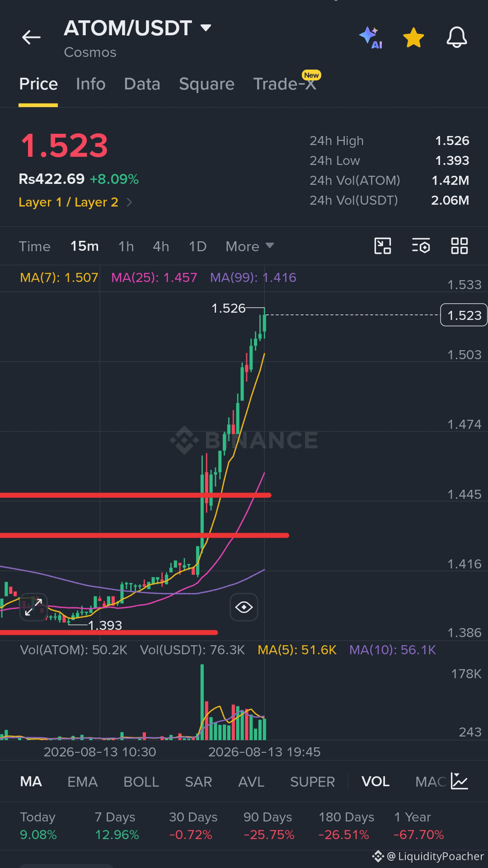Click the 1 Year -67.70% performance
Image resolution: width=488 pixels, height=868 pixels.
tap(419, 826)
